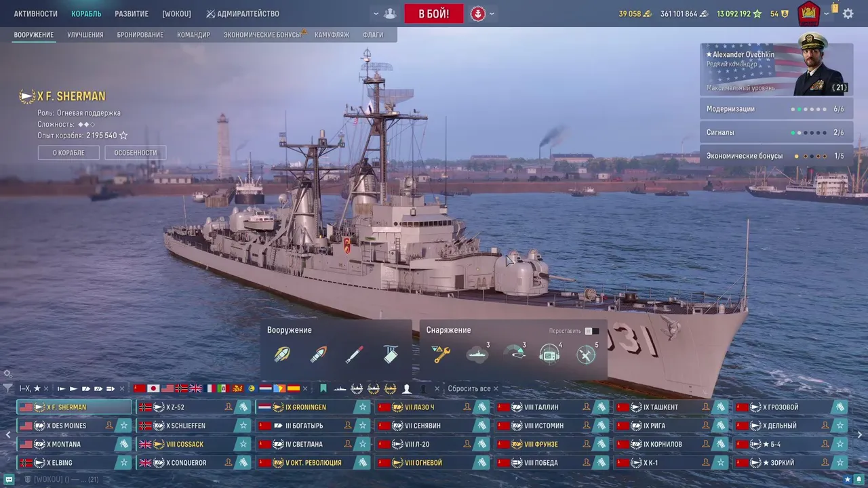Viewport: 868px width, 488px height.
Task: Toggle star bonus on ЗОРКИЙ
Action: [x=840, y=463]
